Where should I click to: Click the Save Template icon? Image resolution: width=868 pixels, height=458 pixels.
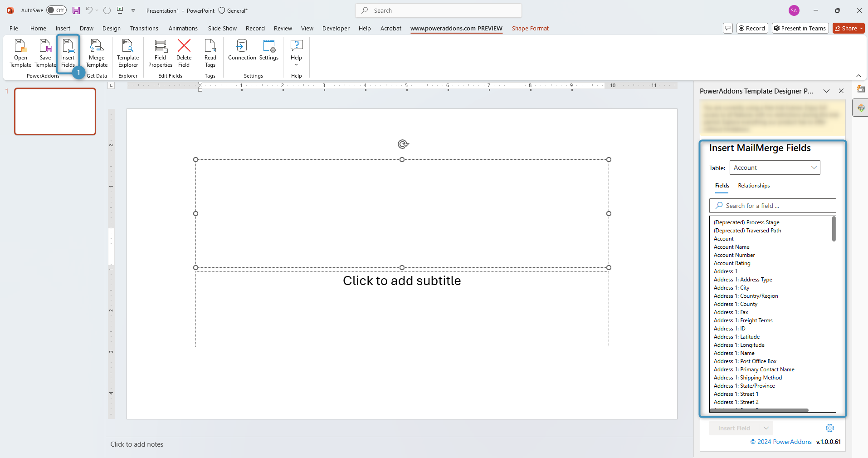click(x=45, y=53)
